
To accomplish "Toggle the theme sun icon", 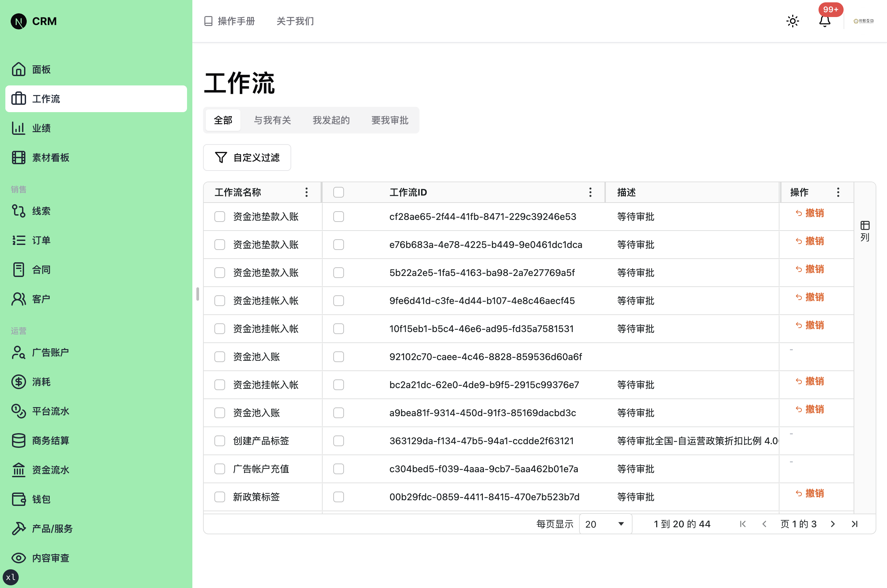I will [792, 21].
